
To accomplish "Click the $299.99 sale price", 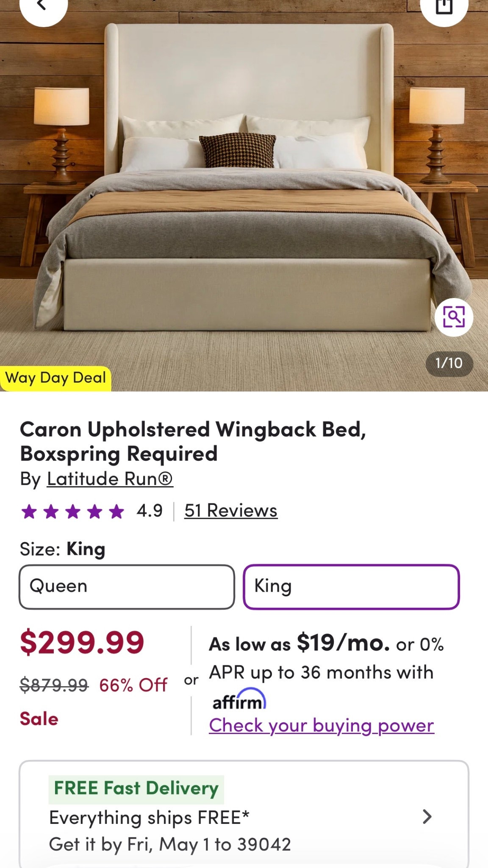I will point(82,642).
